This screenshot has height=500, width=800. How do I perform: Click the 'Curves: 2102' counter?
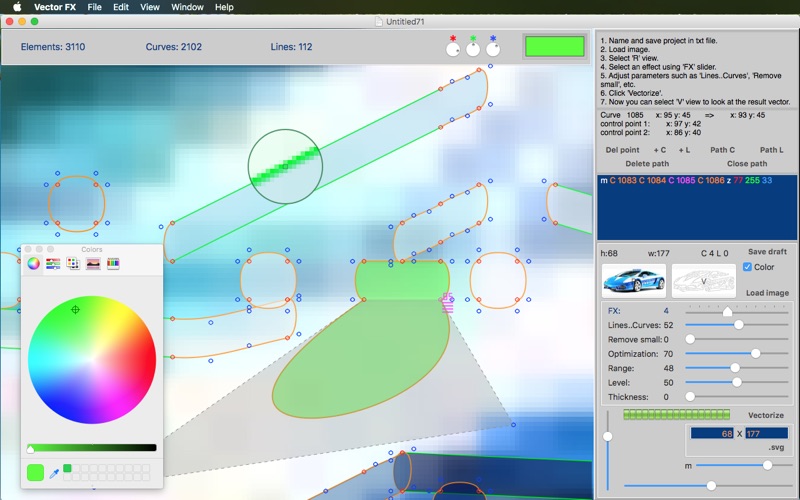click(x=173, y=47)
